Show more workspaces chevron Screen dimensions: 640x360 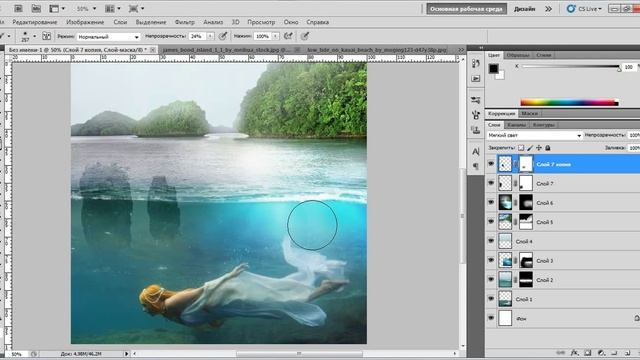pyautogui.click(x=548, y=9)
